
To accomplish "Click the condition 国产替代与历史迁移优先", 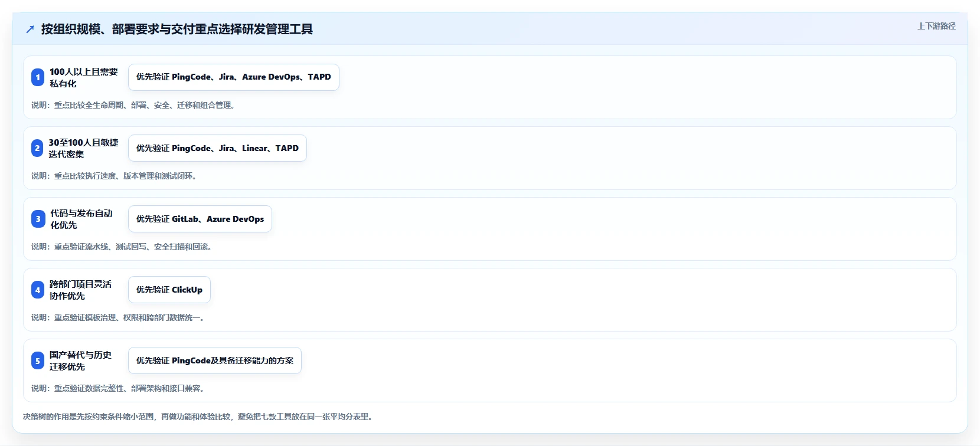I will pyautogui.click(x=81, y=360).
